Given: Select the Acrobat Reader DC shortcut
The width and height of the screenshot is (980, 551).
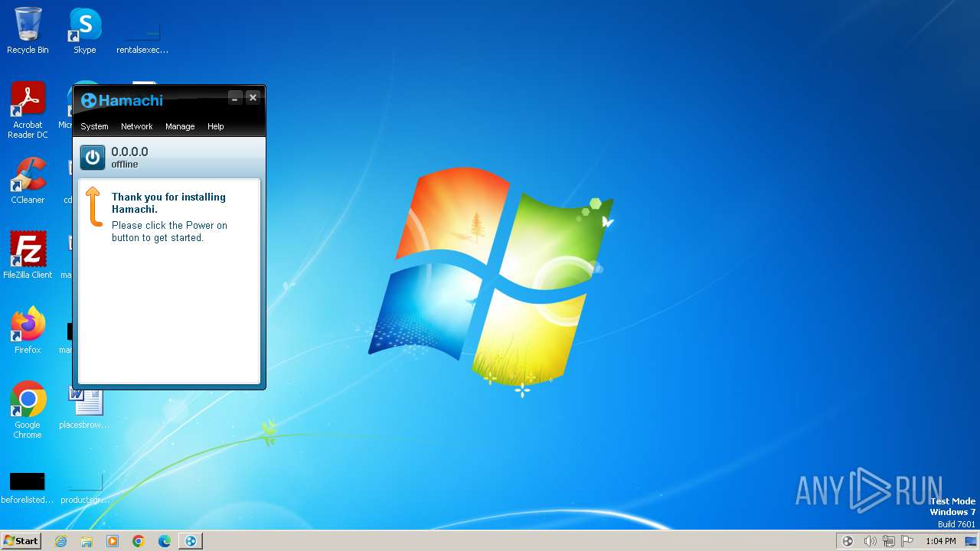Looking at the screenshot, I should coord(28,110).
